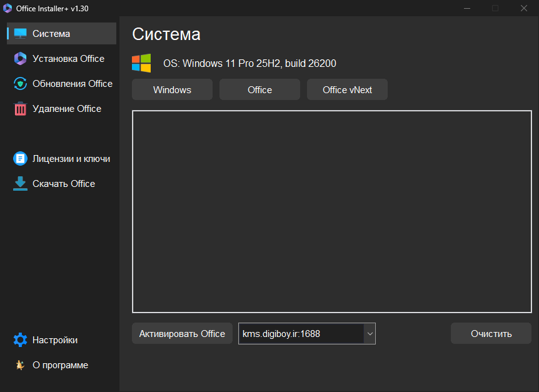Minimize the Office Installer+ window
The image size is (539, 392).
[x=467, y=8]
